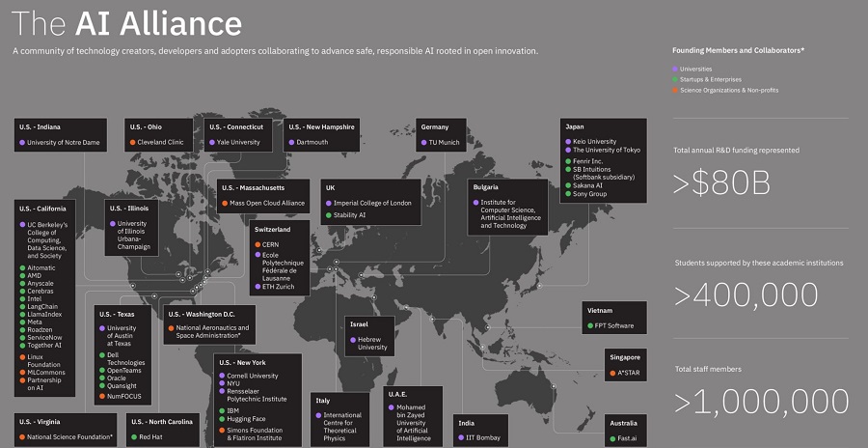Click the purple dot next to IIT Bombay
Image resolution: width=868 pixels, height=448 pixels.
tap(461, 438)
